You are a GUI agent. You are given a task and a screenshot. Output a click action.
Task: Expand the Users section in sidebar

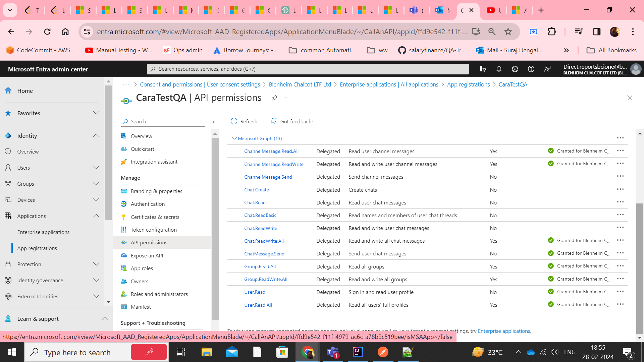tap(96, 168)
